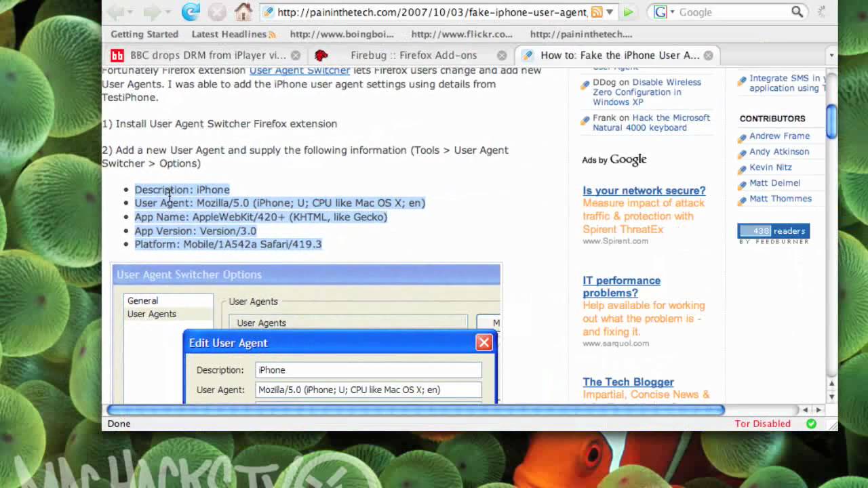This screenshot has width=868, height=488.
Task: Click the activity throbber icon in the toolbar
Action: pyautogui.click(x=822, y=12)
